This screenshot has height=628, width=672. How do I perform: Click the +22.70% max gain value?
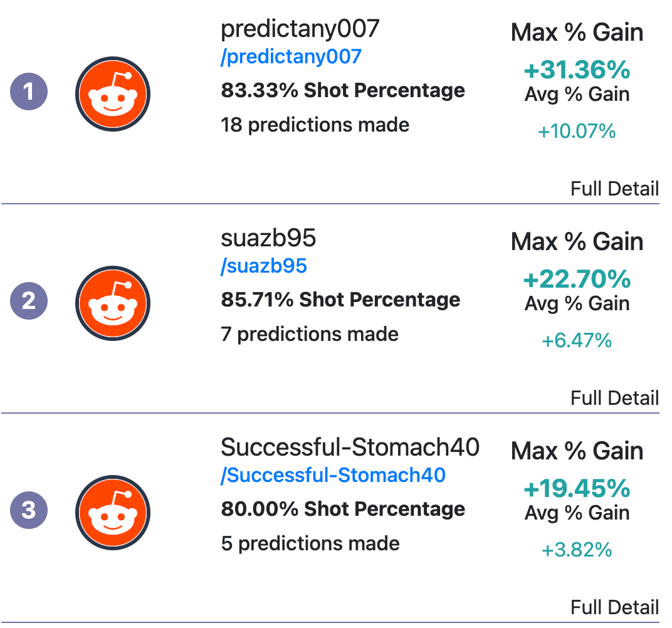click(x=577, y=280)
